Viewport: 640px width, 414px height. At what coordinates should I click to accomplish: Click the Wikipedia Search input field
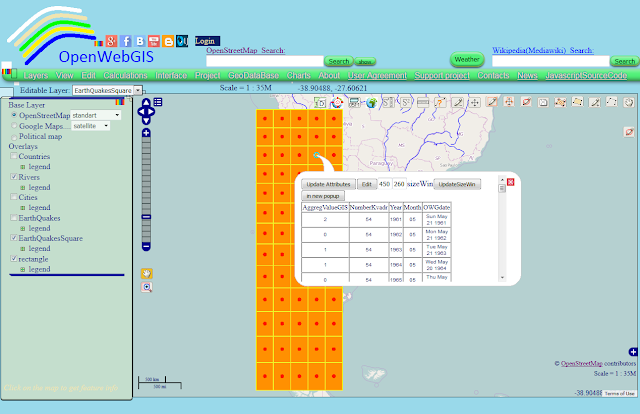click(550, 61)
